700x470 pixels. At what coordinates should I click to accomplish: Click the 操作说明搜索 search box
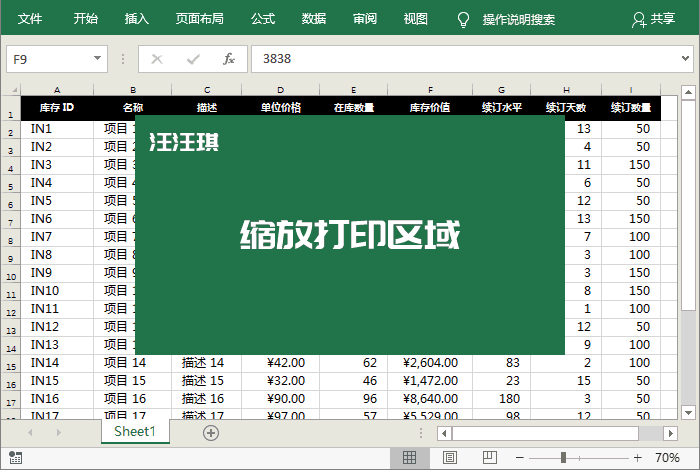pos(518,20)
